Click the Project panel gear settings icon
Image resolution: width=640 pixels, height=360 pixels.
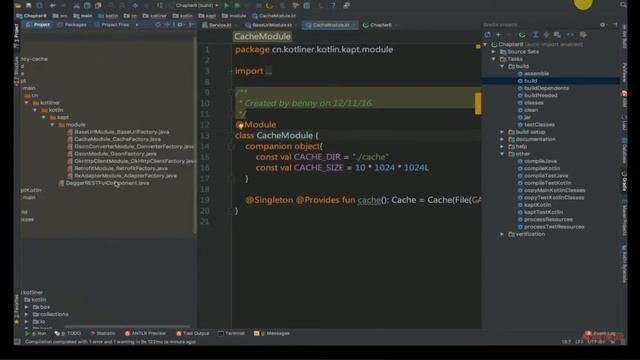click(x=180, y=25)
